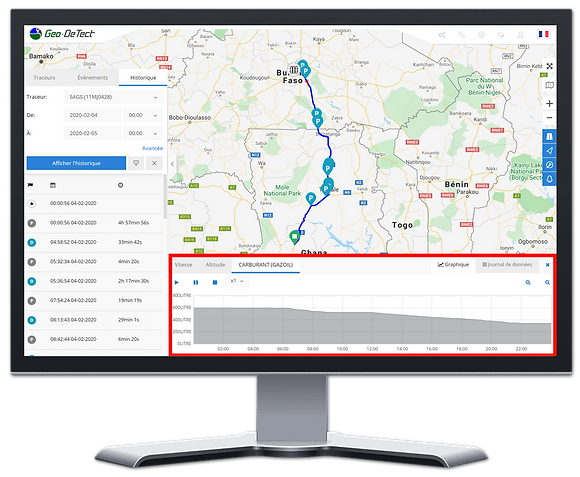Collapse the side panel with arrow handle
Image resolution: width=580 pixels, height=477 pixels.
[x=172, y=164]
